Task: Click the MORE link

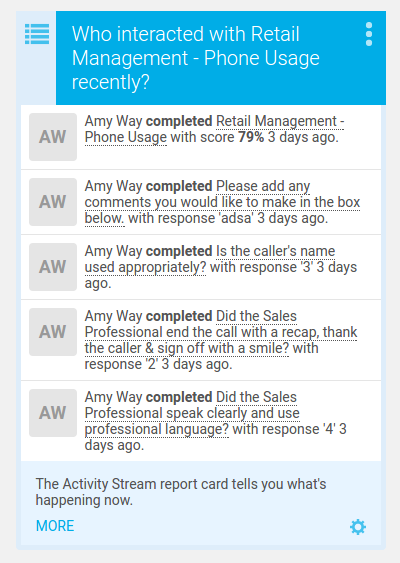Action: 55,526
